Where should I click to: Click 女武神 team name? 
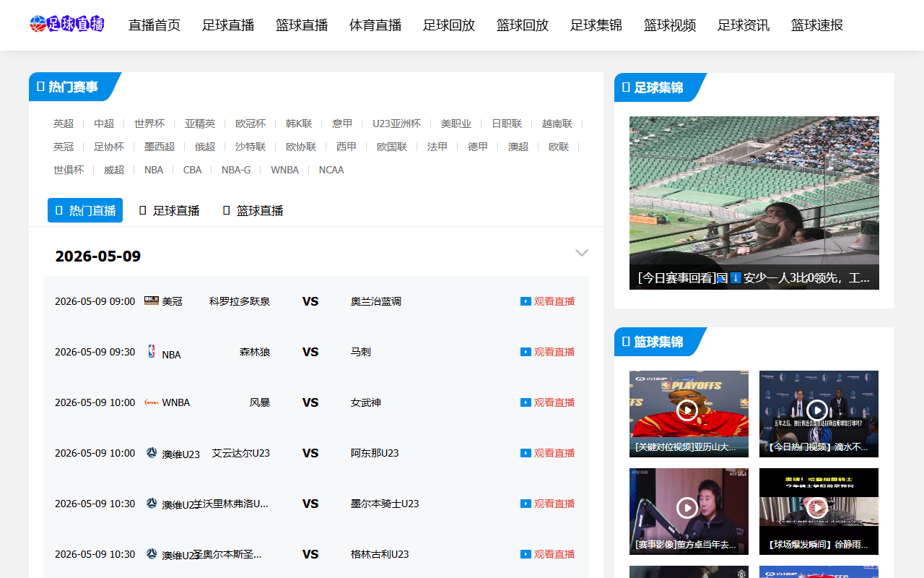[x=366, y=402]
